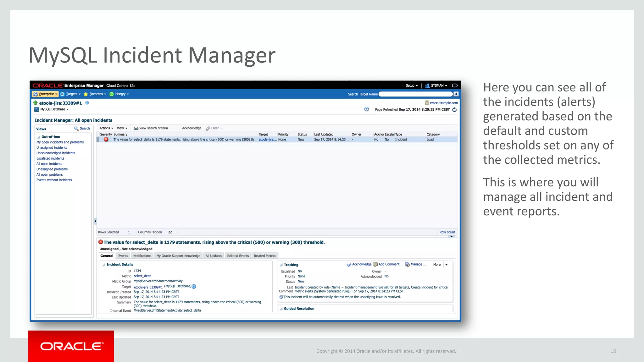
Task: Click the page refresh circular arrow icon
Action: click(x=454, y=109)
